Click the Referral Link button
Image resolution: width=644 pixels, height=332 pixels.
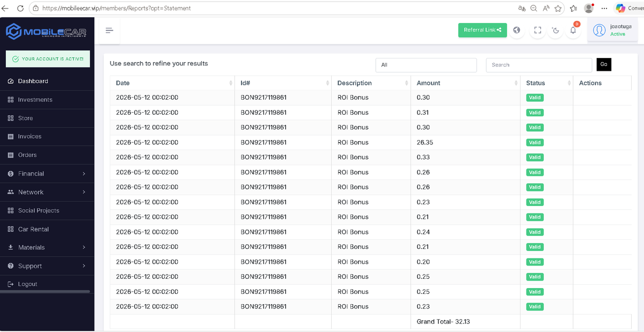tap(482, 30)
